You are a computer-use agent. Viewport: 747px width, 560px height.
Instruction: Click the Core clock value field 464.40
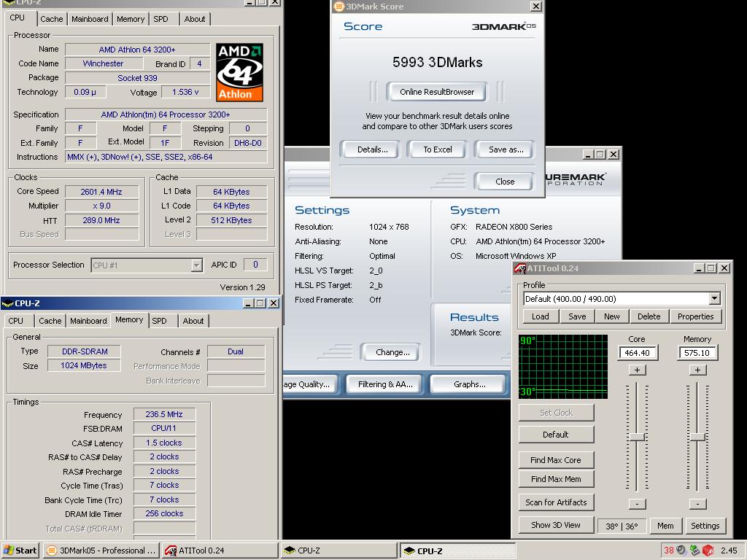pos(638,353)
